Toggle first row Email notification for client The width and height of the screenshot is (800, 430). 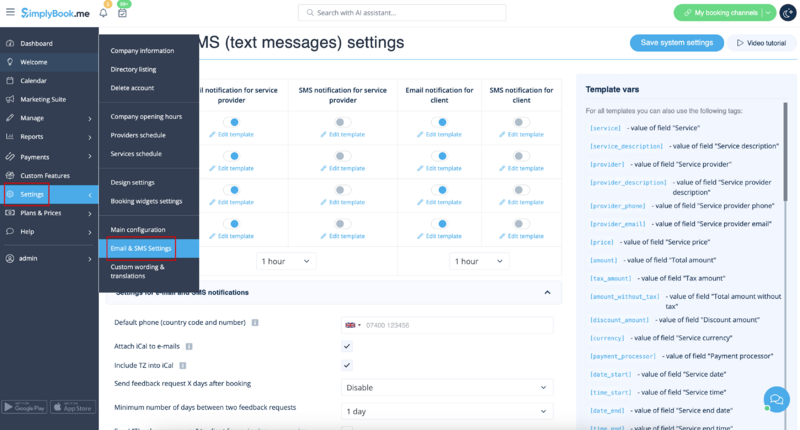(x=439, y=122)
